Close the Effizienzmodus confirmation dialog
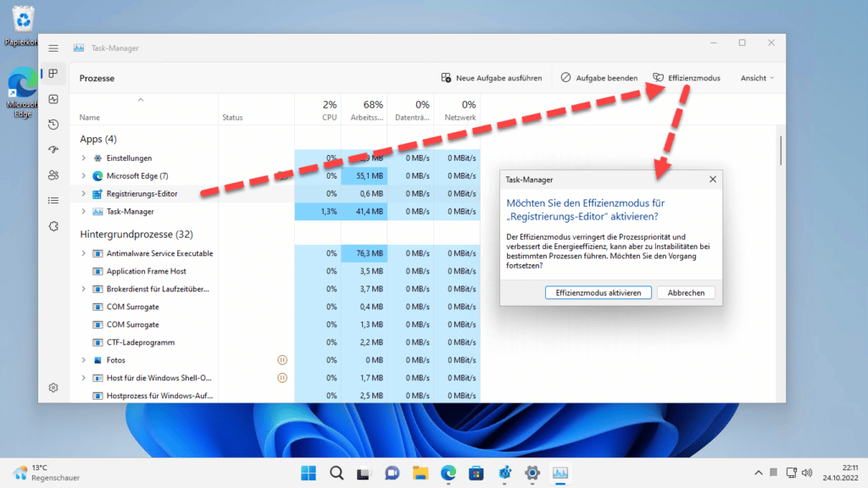 (x=713, y=180)
